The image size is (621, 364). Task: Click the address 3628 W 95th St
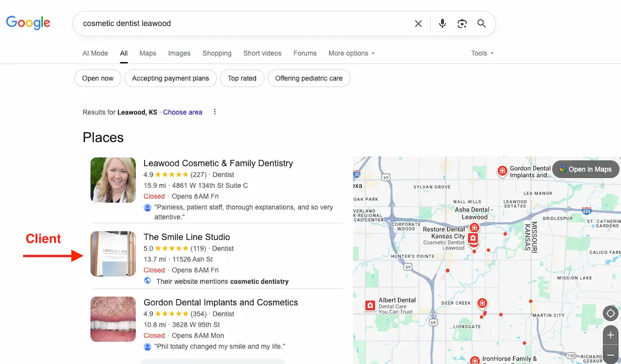pos(195,325)
